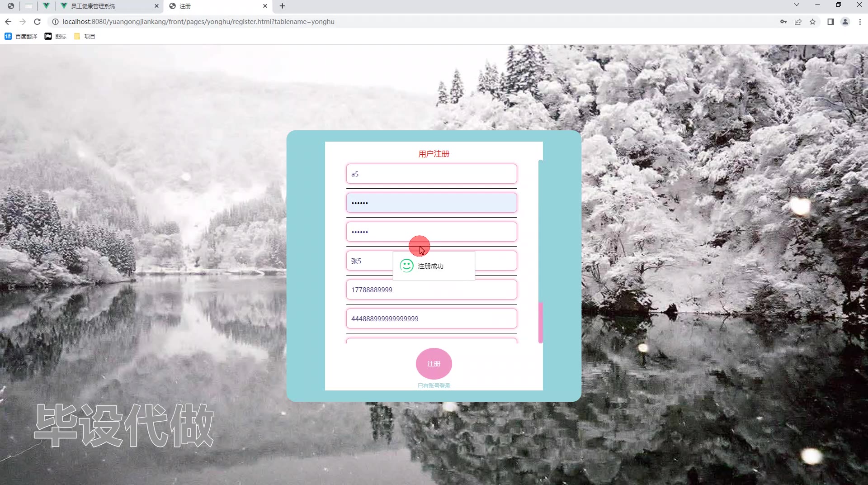Open the 百度翻译 bookmark

tap(21, 36)
